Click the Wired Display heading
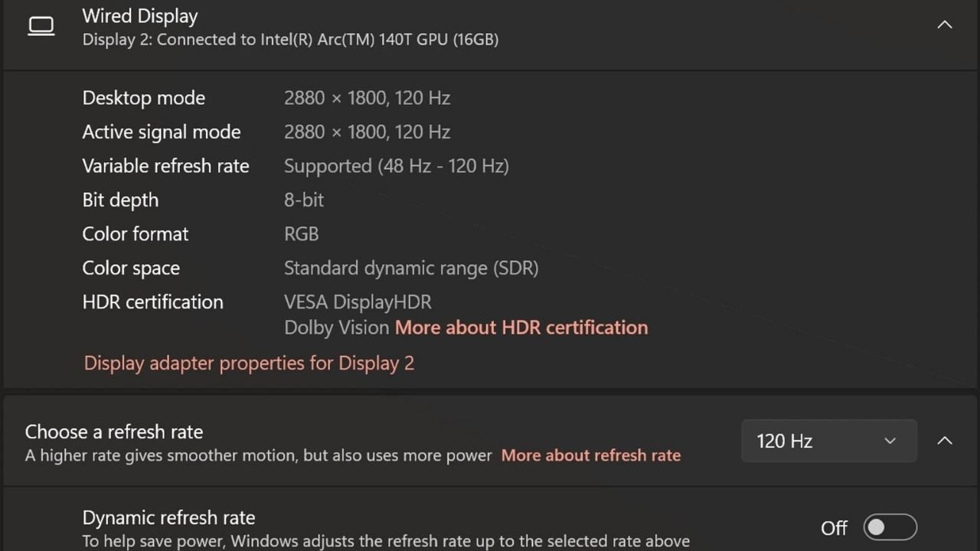The height and width of the screenshot is (551, 980). (x=140, y=16)
